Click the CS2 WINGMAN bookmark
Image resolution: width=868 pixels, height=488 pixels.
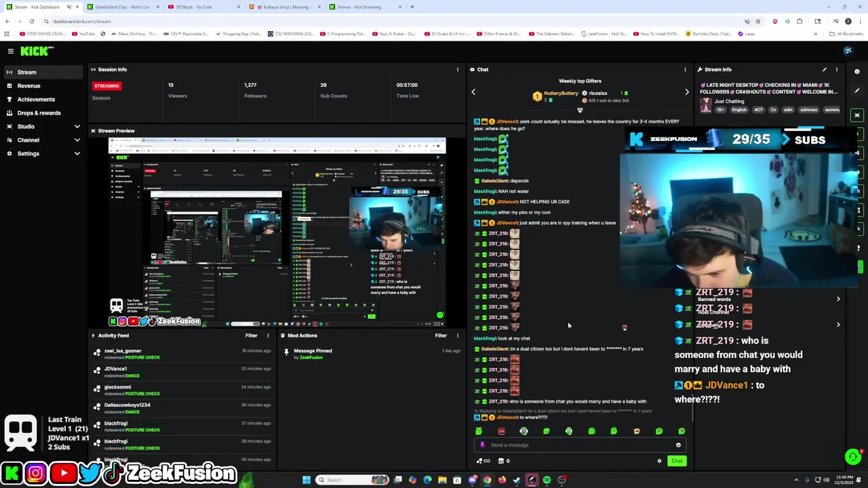[291, 33]
